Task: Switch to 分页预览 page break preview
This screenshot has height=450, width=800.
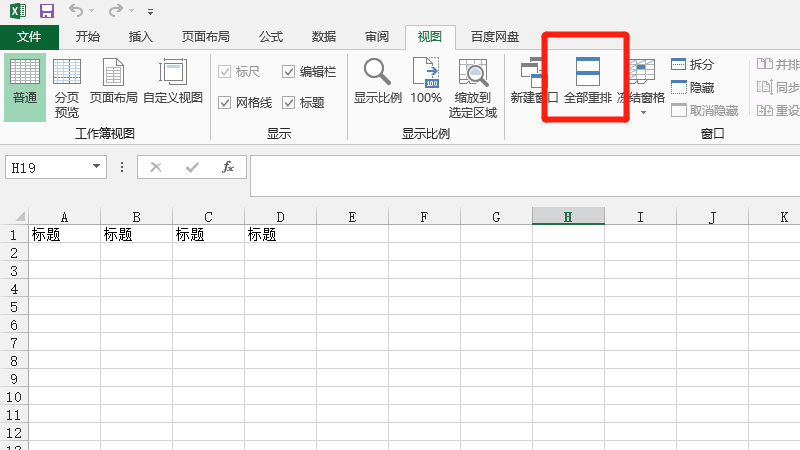Action: point(67,85)
